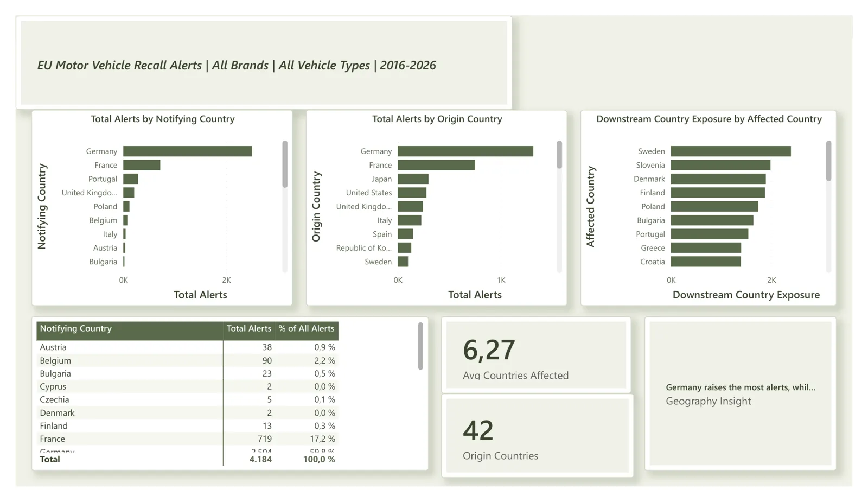Click Cyprus in the alerts table

click(x=53, y=386)
